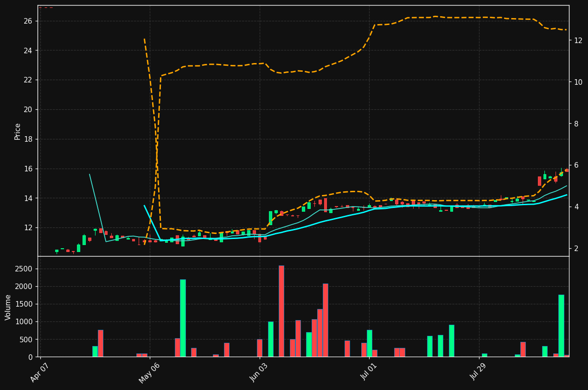This screenshot has height=390, width=588.
Task: Select the volume tick label 1500
Action: coord(24,304)
